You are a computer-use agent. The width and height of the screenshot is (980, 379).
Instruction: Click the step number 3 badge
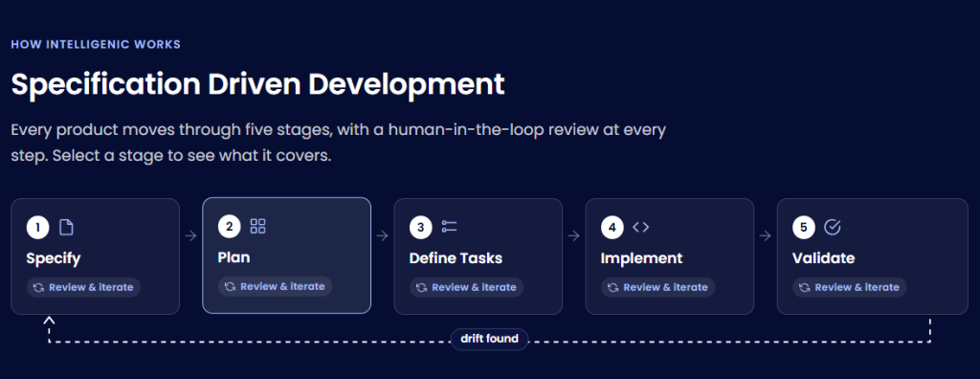(421, 228)
